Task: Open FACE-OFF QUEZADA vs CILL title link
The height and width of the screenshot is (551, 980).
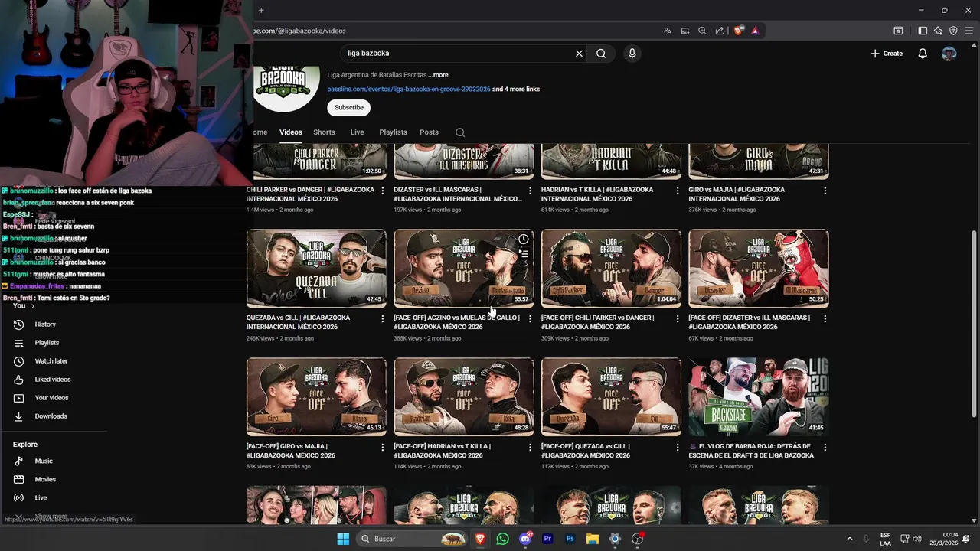Action: pos(586,451)
